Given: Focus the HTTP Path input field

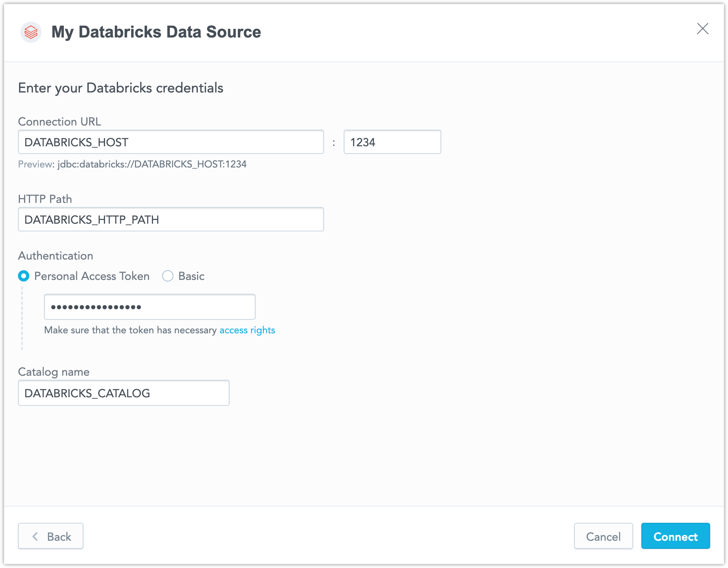Looking at the screenshot, I should 171,219.
